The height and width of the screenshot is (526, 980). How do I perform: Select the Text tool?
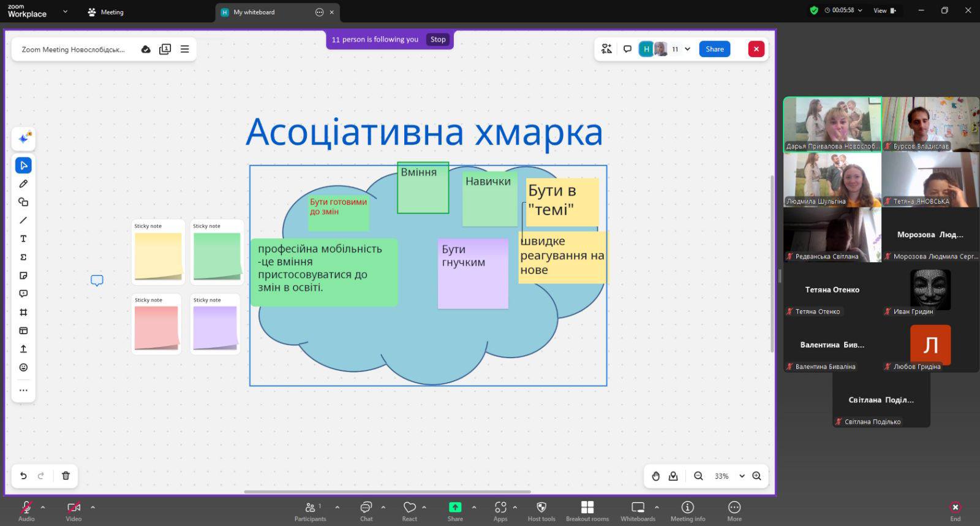23,238
